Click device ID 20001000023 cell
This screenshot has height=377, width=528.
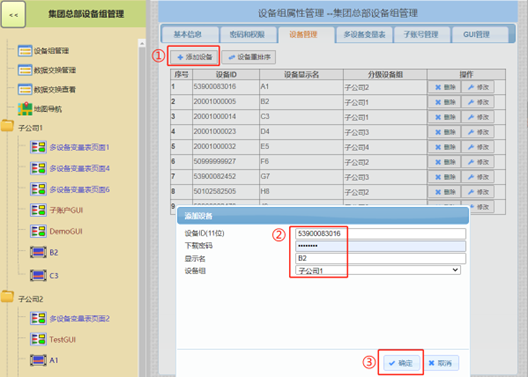[226, 132]
